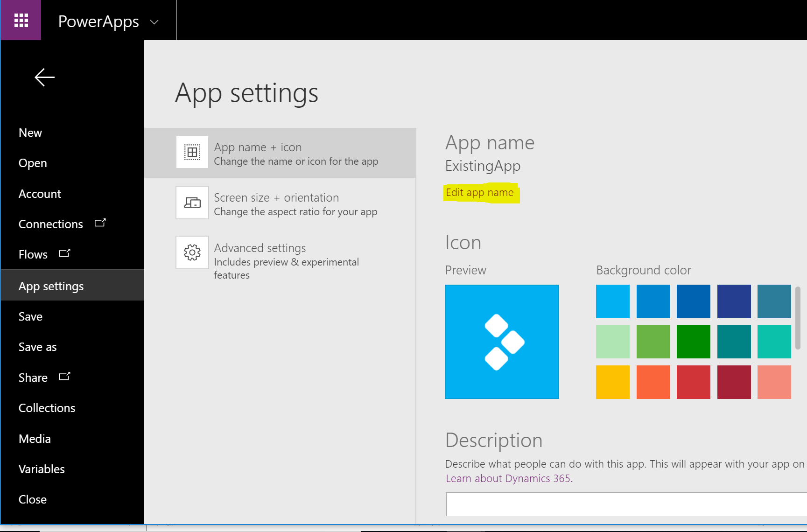Select Variables in the left menu
807x532 pixels.
click(x=42, y=469)
